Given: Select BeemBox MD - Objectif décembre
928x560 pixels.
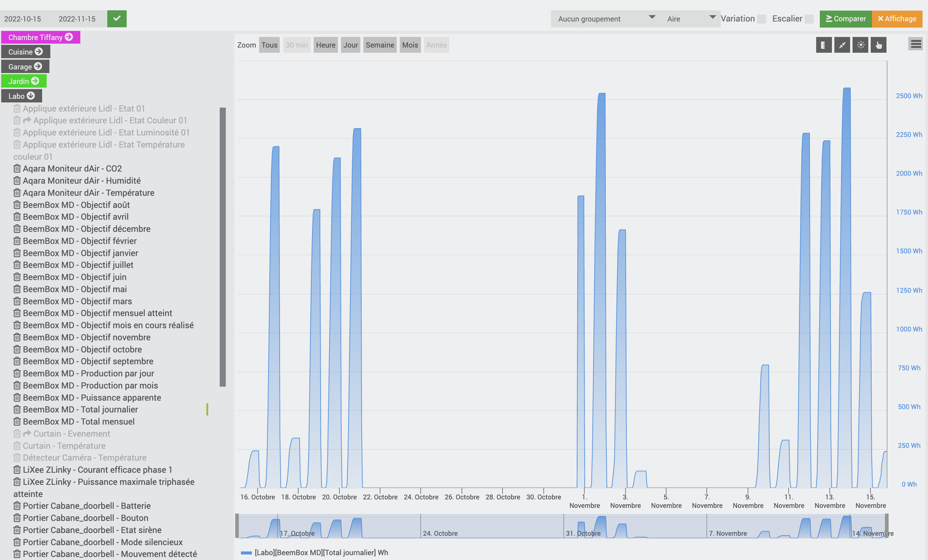Looking at the screenshot, I should pos(87,228).
